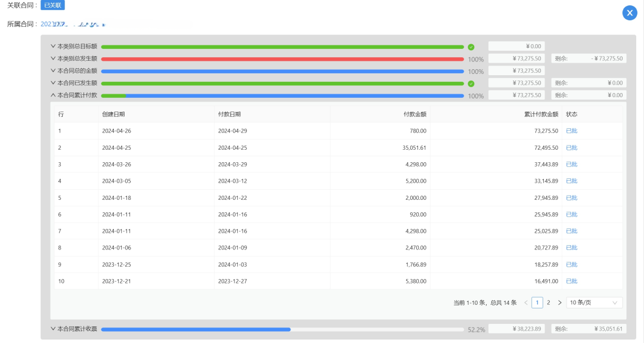Go to next page of payments

559,302
